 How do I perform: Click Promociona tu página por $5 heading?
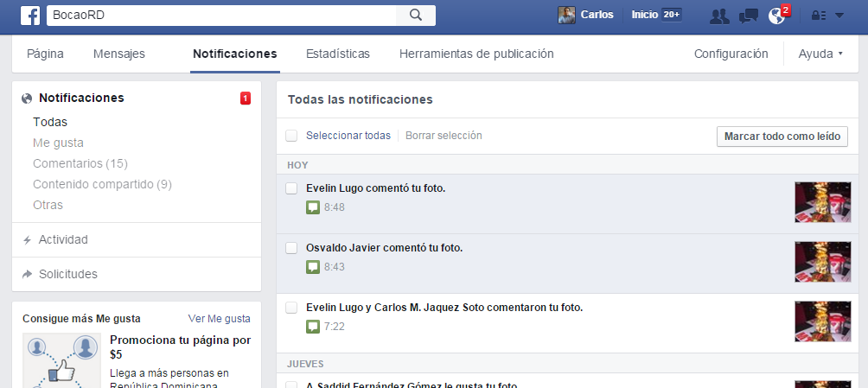point(181,347)
